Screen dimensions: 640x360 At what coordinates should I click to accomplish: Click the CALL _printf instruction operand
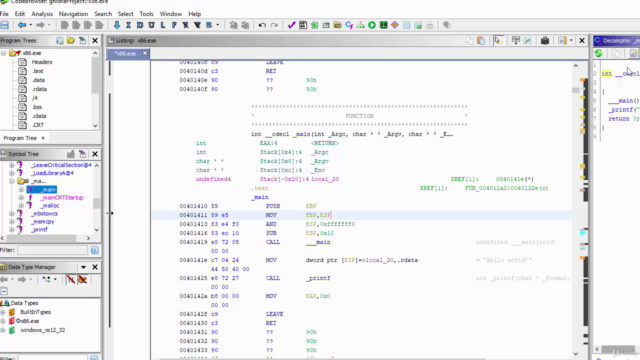point(318,278)
